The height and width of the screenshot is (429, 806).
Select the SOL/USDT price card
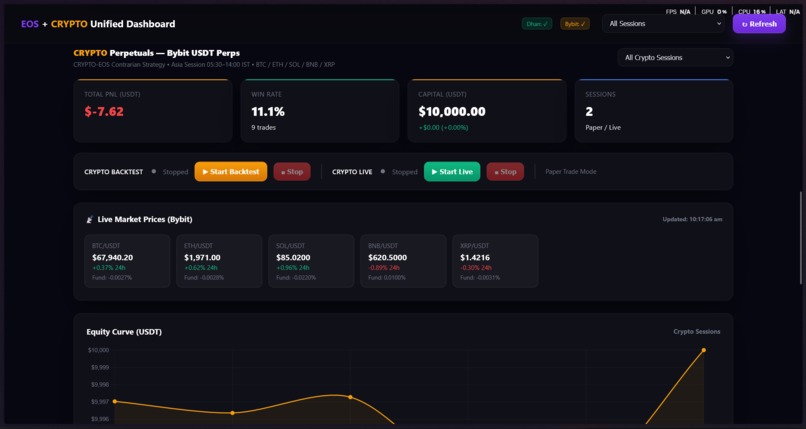coord(311,261)
